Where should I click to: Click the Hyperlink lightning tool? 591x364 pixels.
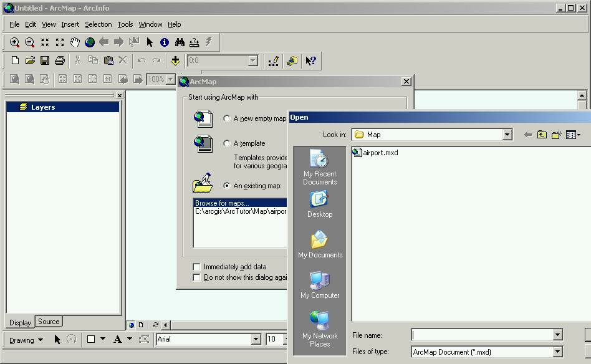point(209,42)
